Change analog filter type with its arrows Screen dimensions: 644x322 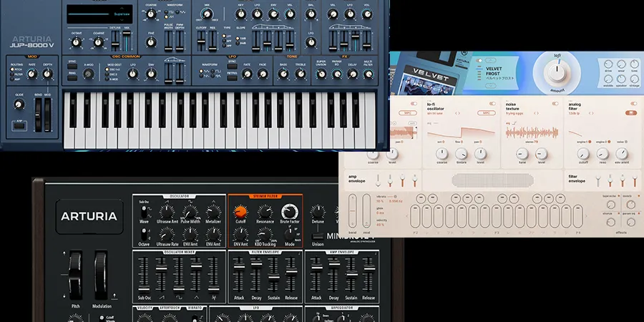591,113
